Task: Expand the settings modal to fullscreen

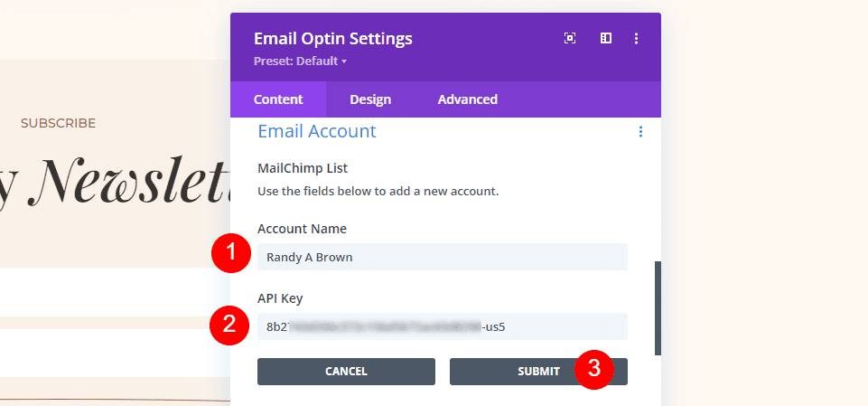Action: 570,38
